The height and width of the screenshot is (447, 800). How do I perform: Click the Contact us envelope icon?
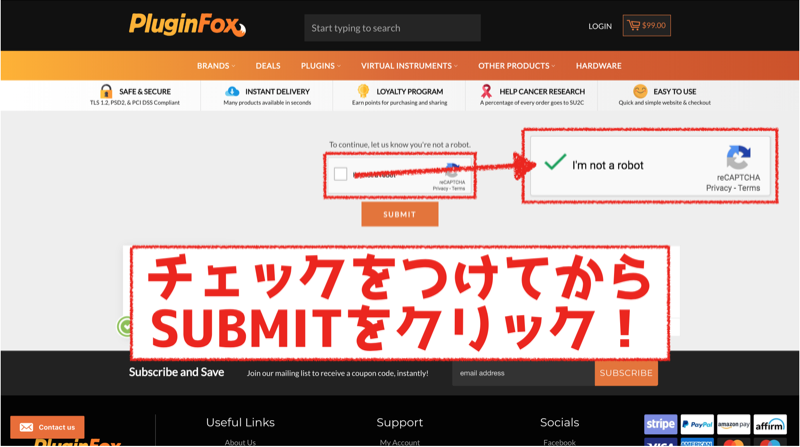pos(26,427)
